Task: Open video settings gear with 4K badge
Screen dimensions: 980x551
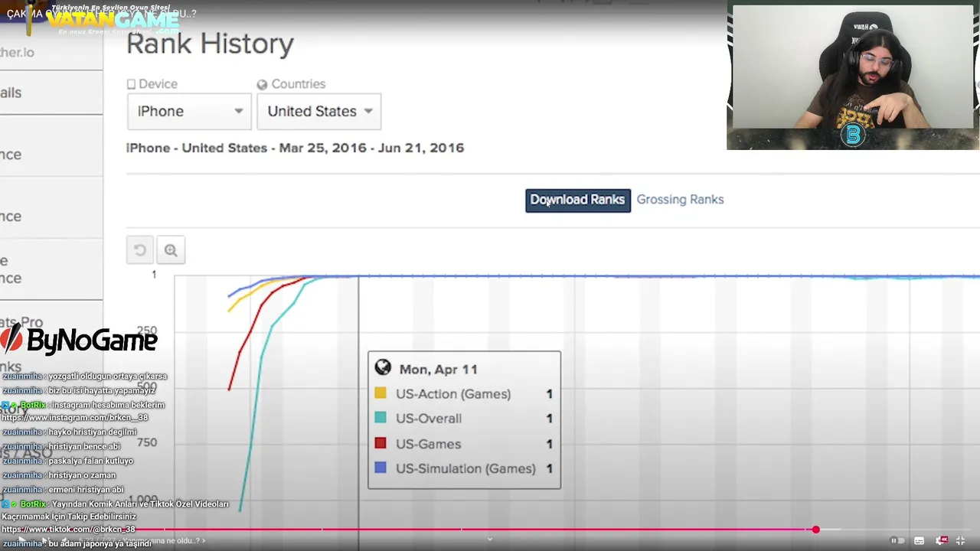Action: coord(941,540)
